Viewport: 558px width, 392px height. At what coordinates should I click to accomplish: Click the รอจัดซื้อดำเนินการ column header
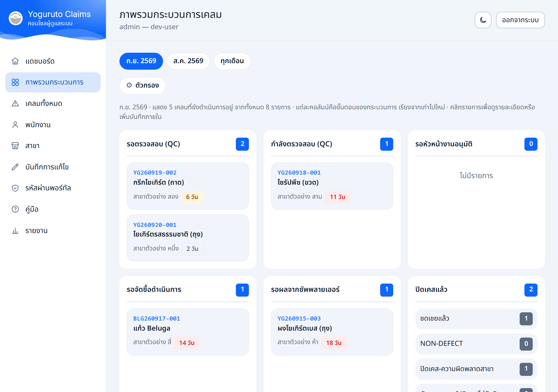click(x=154, y=290)
